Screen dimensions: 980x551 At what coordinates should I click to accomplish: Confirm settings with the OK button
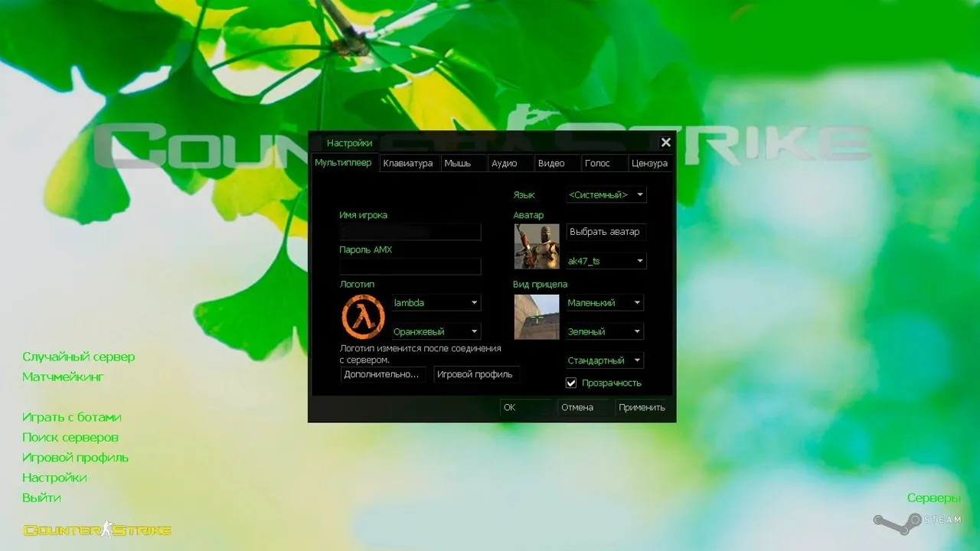[526, 407]
